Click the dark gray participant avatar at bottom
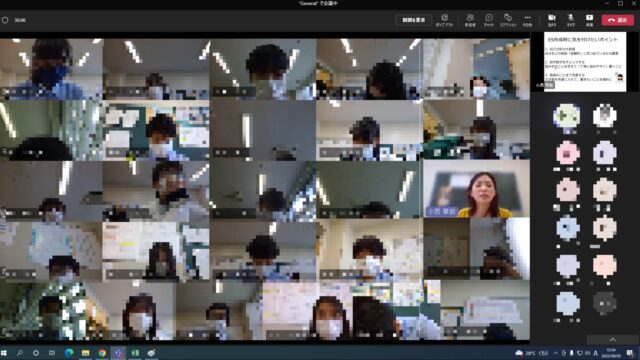640x360 pixels. tap(604, 303)
